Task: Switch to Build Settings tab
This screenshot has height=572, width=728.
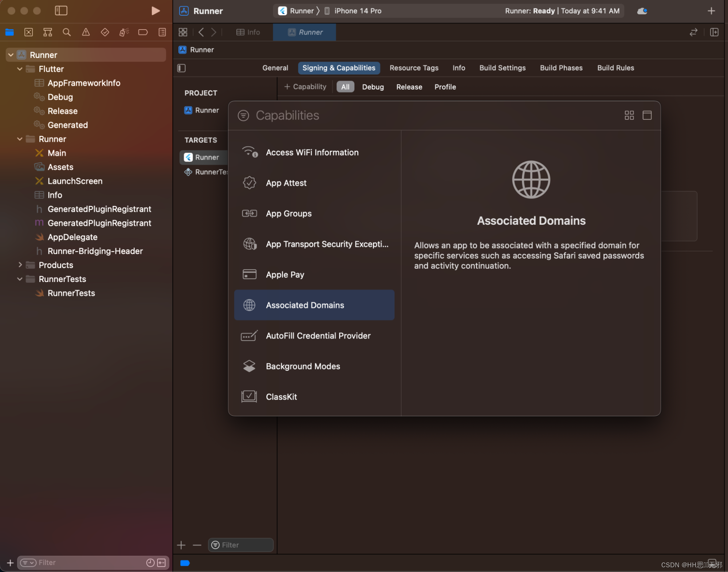Action: 502,67
